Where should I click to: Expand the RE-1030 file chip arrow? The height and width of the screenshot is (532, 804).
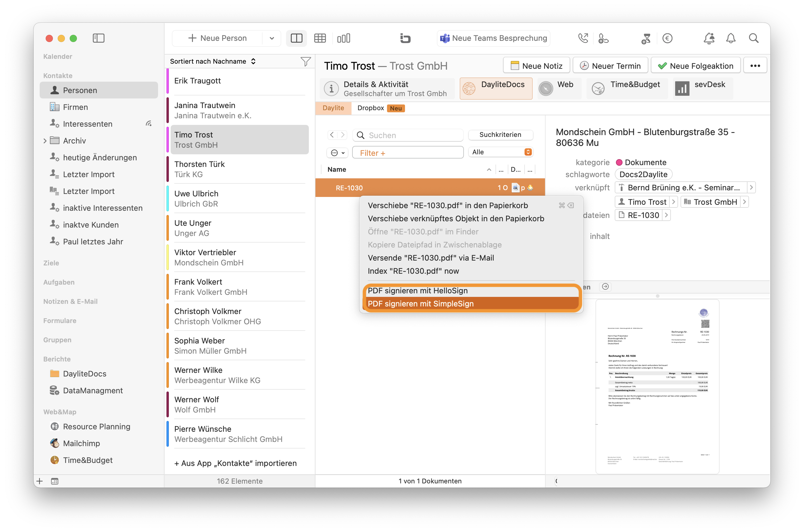pos(666,215)
